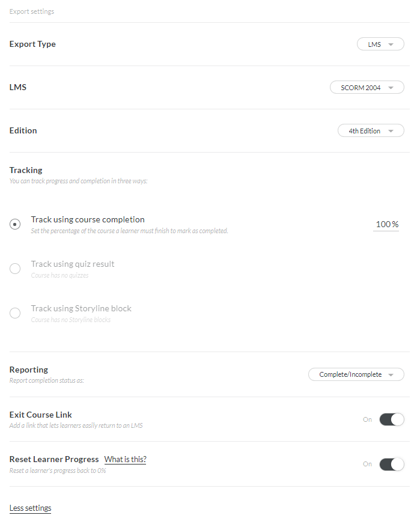This screenshot has width=420, height=530.
Task: Click the Track using course completion label
Action: 88,219
